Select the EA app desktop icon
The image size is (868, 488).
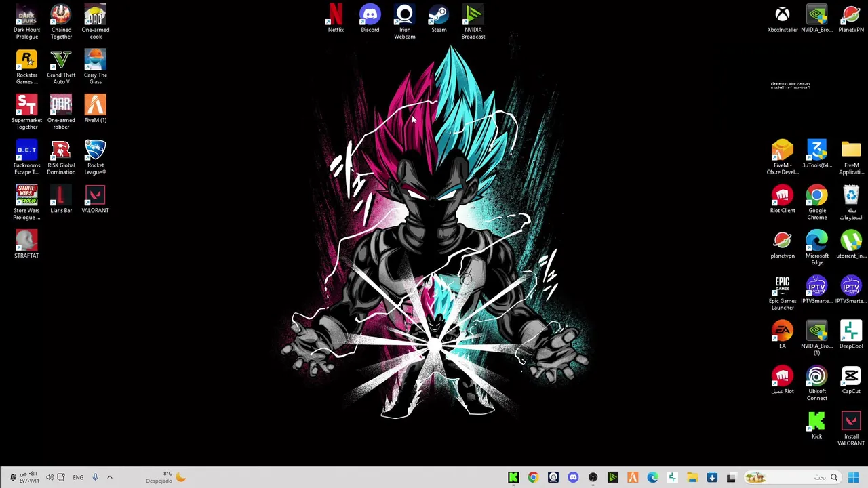pyautogui.click(x=783, y=335)
